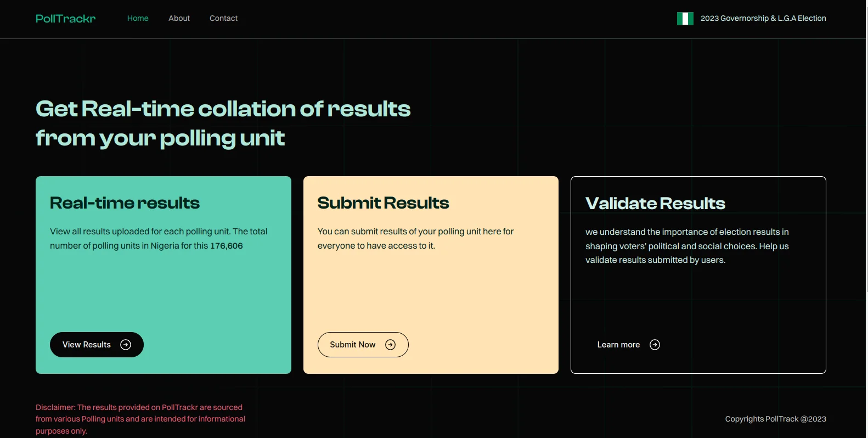Click the Submit Results card heading

383,203
